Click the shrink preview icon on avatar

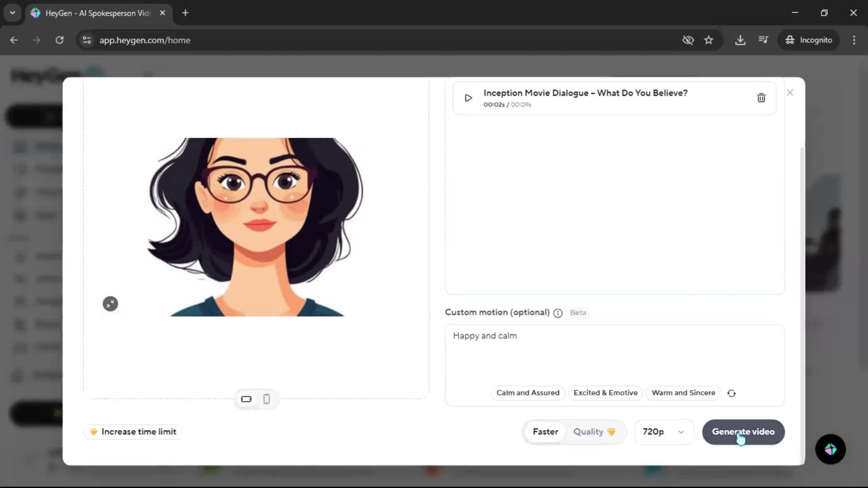pos(110,304)
